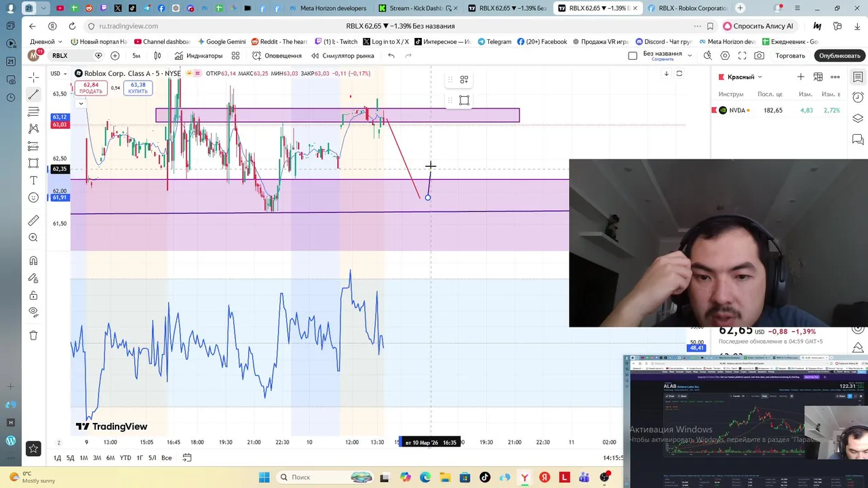Open watchlist three-dots menu

[835, 77]
